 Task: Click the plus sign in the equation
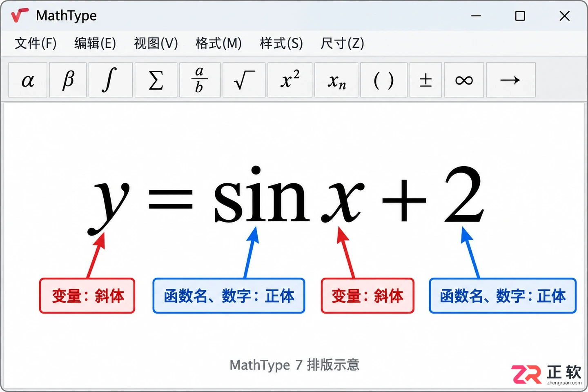404,200
